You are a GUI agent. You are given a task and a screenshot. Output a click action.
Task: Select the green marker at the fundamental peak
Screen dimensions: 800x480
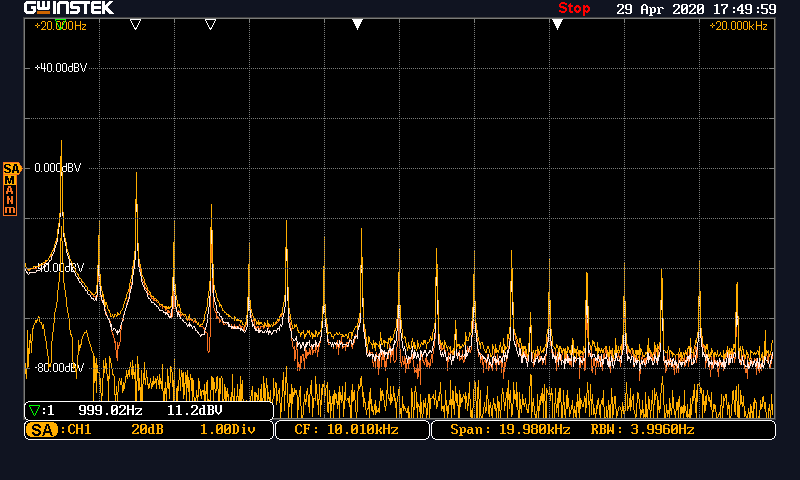(x=62, y=25)
